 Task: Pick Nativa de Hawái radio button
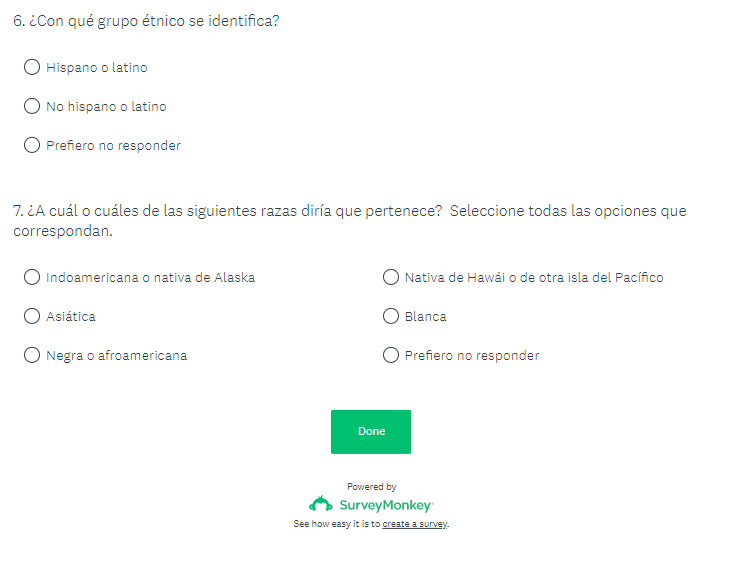(391, 277)
